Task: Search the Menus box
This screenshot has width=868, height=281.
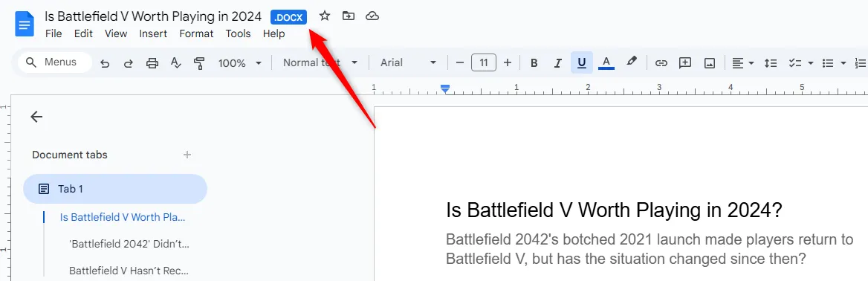Action: point(55,62)
